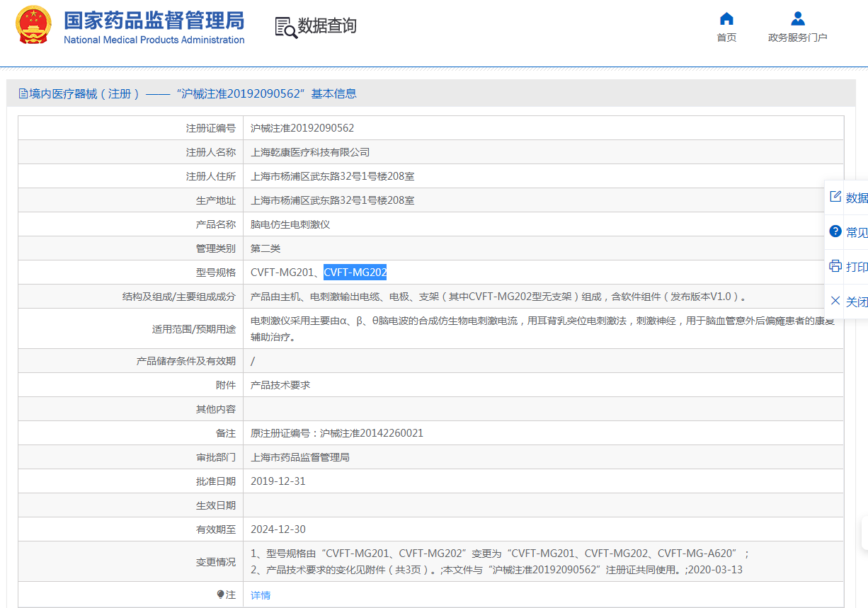Select the 审批部门 label
This screenshot has height=608, width=868.
(215, 457)
